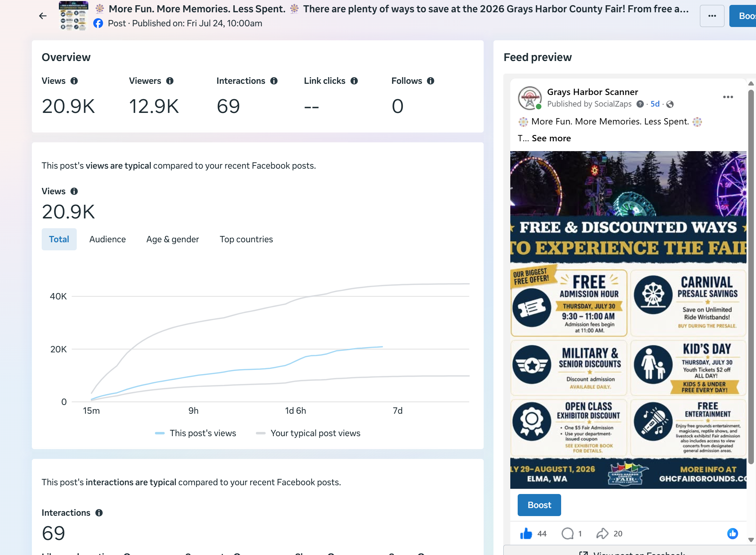Image resolution: width=756 pixels, height=555 pixels.
Task: Click the feed preview scrollbar up arrow
Action: [751, 84]
